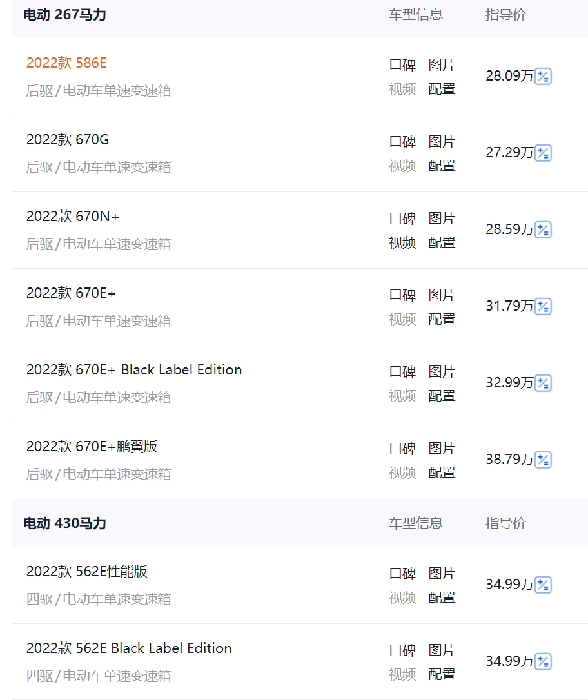Open 2022款 670E+鹏翼版 model page
This screenshot has height=700, width=588.
click(92, 447)
